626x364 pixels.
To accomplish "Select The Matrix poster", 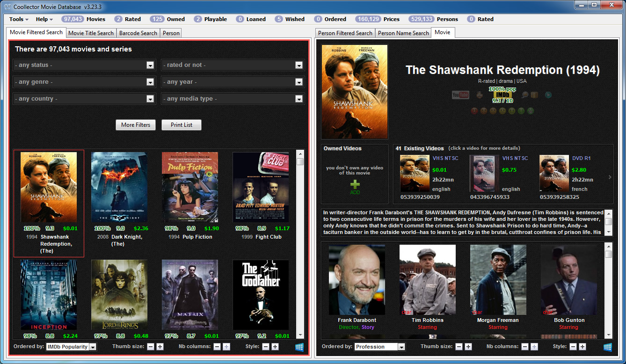I will 190,295.
